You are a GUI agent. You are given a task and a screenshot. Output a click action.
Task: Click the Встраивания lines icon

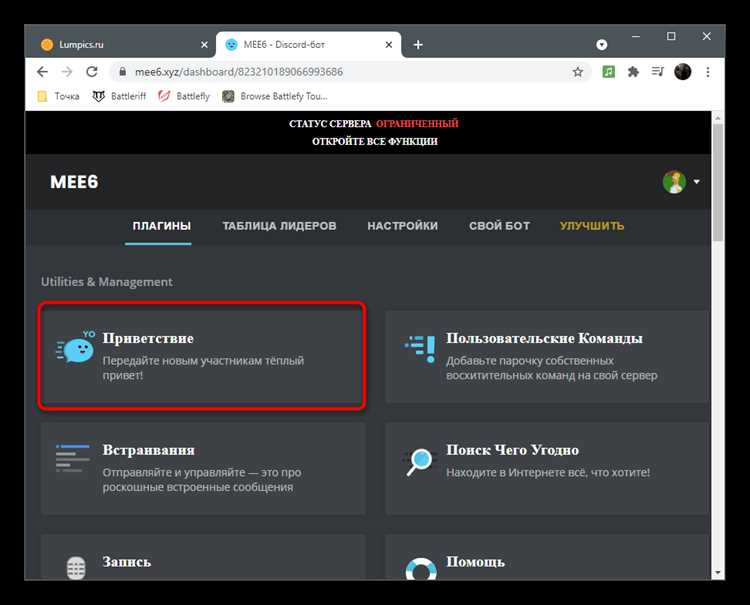(73, 458)
